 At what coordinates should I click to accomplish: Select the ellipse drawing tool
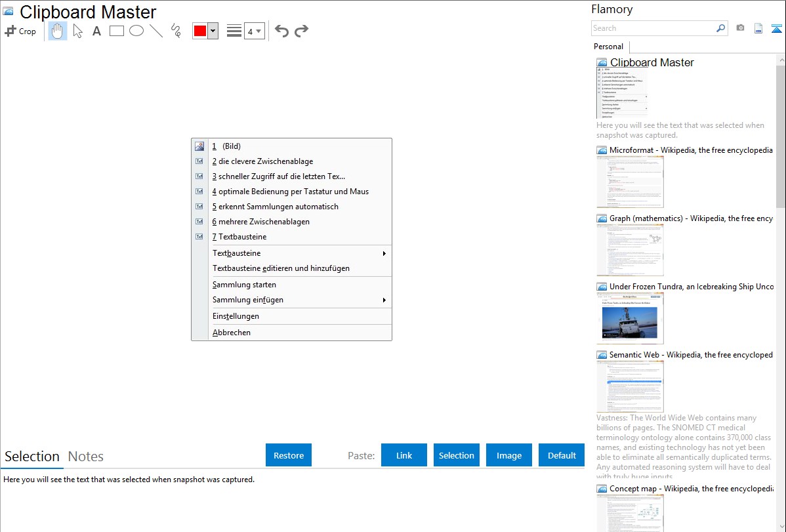136,31
